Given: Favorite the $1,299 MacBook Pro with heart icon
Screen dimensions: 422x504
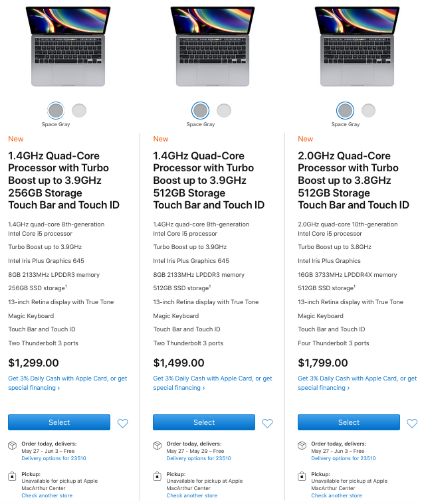Looking at the screenshot, I should click(x=122, y=423).
